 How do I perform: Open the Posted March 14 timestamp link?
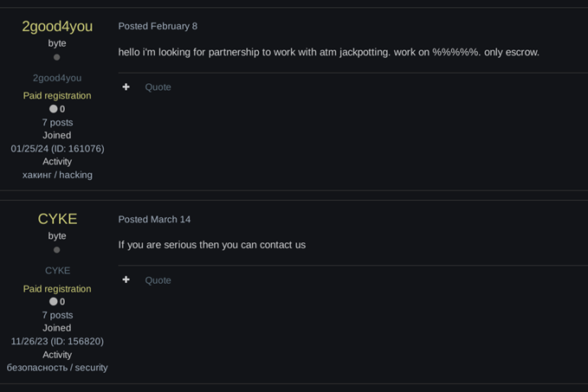[x=154, y=219]
